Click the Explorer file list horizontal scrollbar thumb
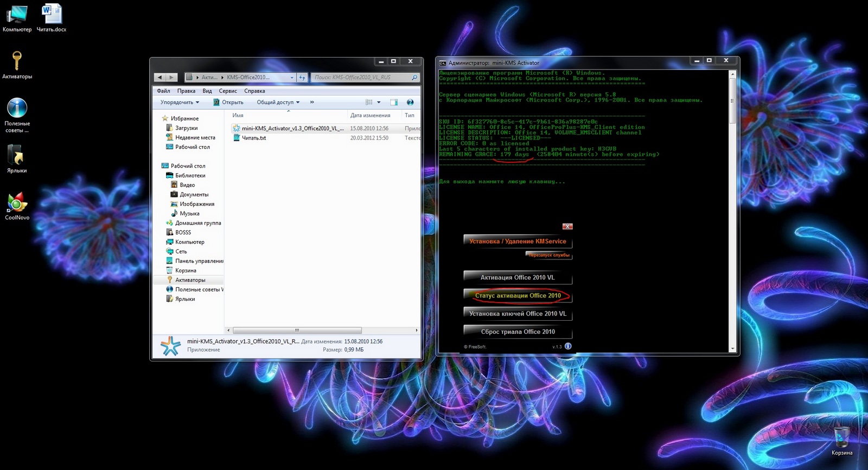 pyautogui.click(x=297, y=330)
